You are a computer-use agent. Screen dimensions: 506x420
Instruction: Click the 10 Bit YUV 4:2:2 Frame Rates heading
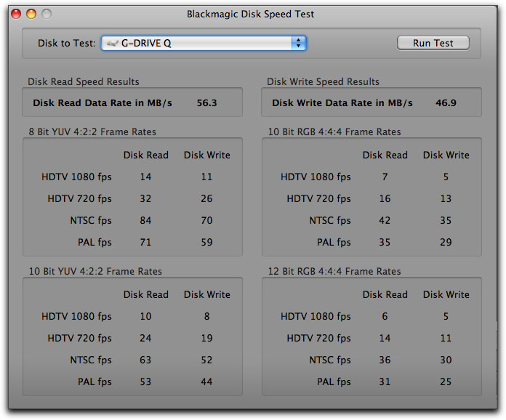tap(95, 271)
